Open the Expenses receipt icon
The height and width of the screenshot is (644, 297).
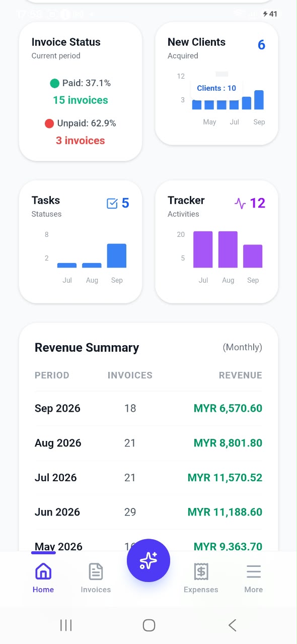(x=201, y=571)
